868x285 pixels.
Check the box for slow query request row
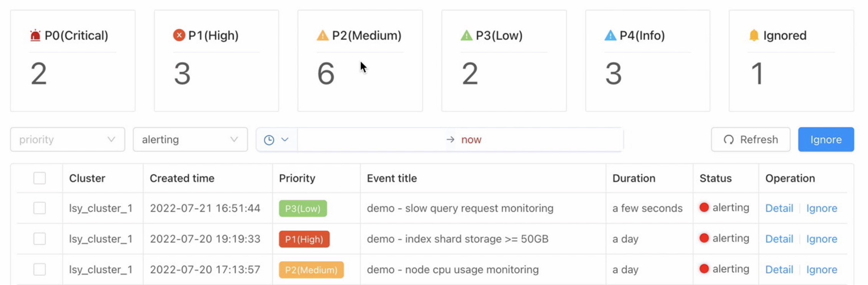40,208
